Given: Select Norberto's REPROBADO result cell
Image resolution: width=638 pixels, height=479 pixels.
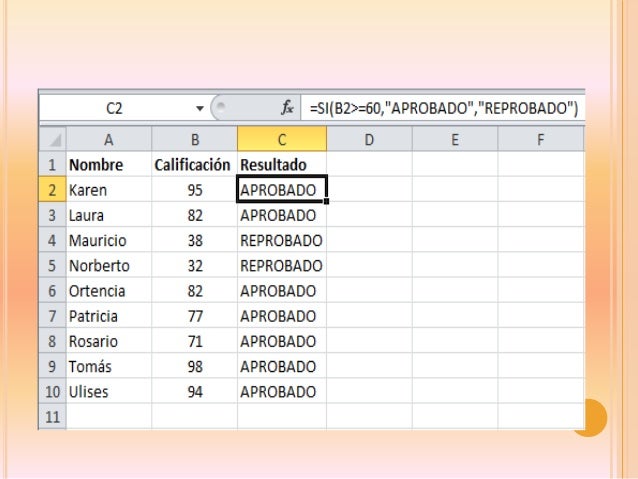Looking at the screenshot, I should [x=282, y=265].
